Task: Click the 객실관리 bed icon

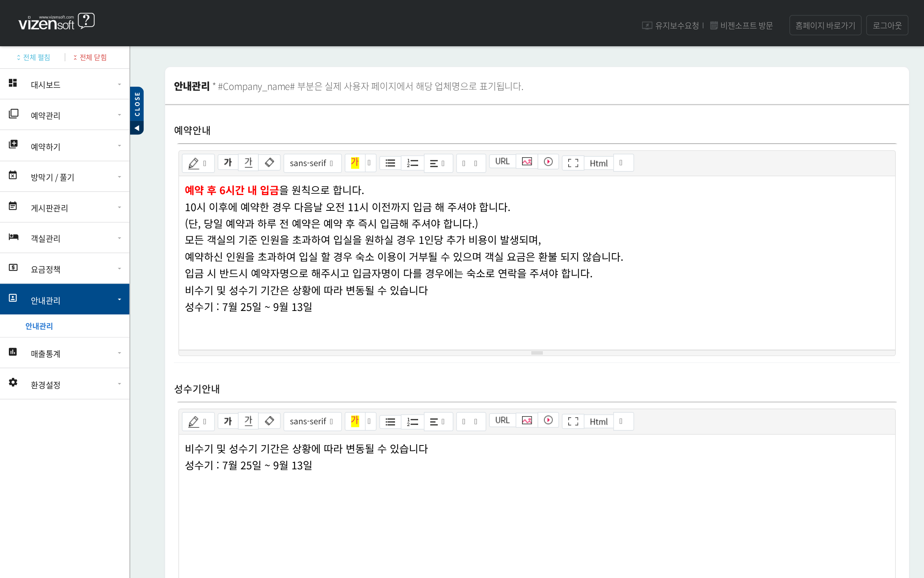Action: pyautogui.click(x=13, y=237)
